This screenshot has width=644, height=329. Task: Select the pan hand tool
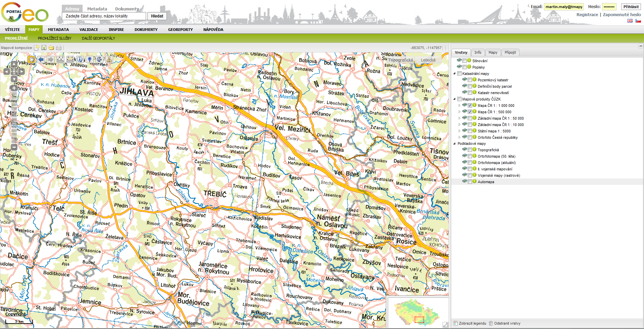coord(31,59)
